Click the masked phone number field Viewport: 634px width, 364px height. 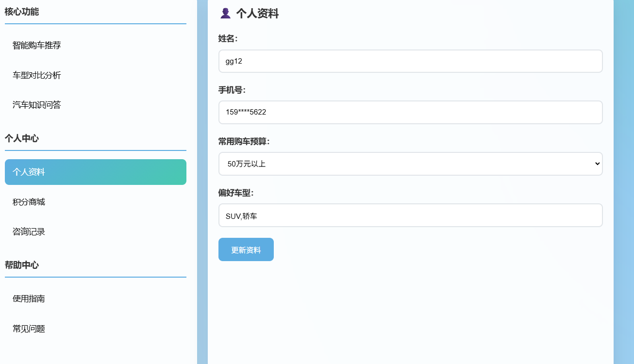coord(411,112)
